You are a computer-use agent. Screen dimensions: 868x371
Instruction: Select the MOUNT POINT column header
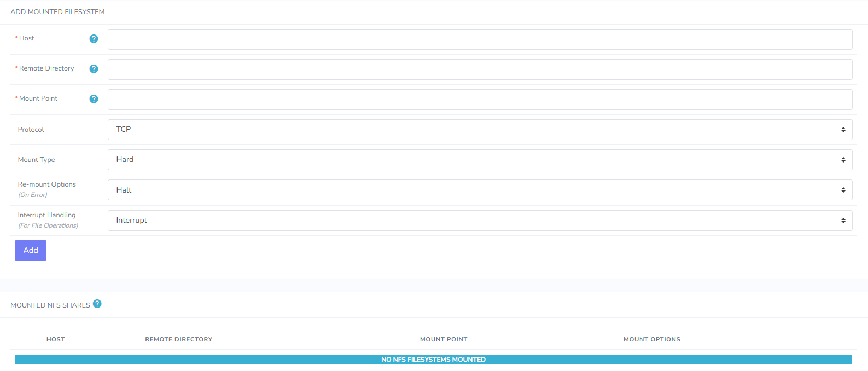[444, 339]
